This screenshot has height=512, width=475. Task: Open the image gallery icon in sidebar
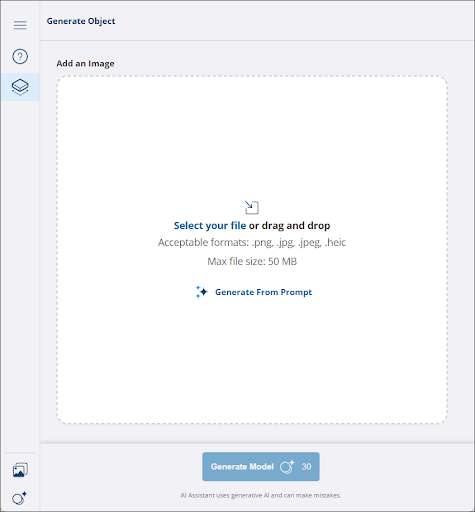[x=20, y=470]
